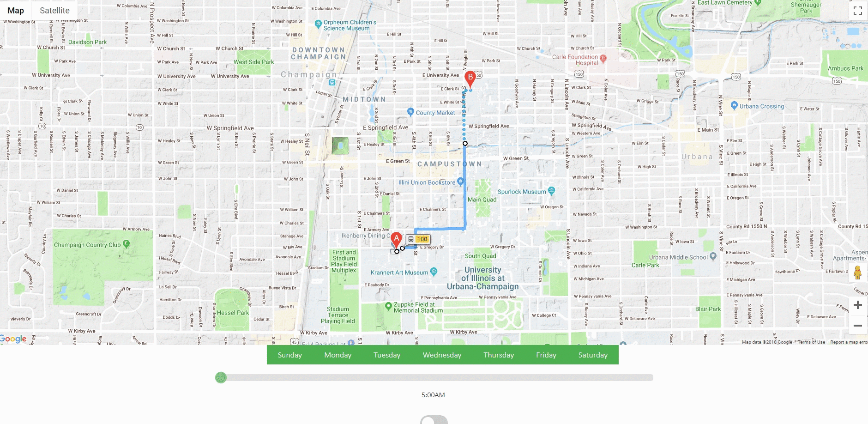This screenshot has width=868, height=424.
Task: Click Carle Foundation Hospital pin
Action: (603, 58)
